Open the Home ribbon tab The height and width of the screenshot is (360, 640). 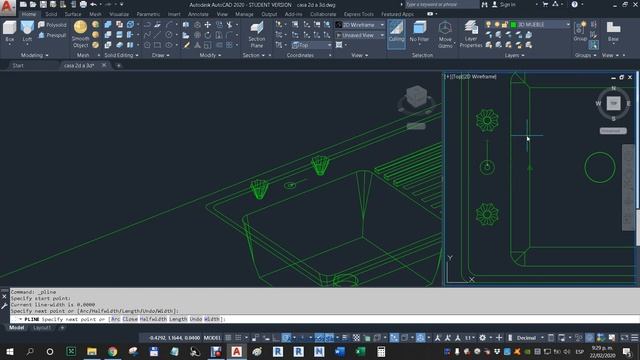click(x=29, y=14)
